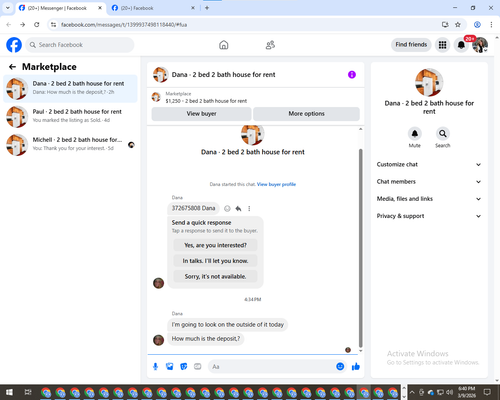Expand Media, files and links section
Viewport: 500px width, 400px height.
[x=429, y=199]
